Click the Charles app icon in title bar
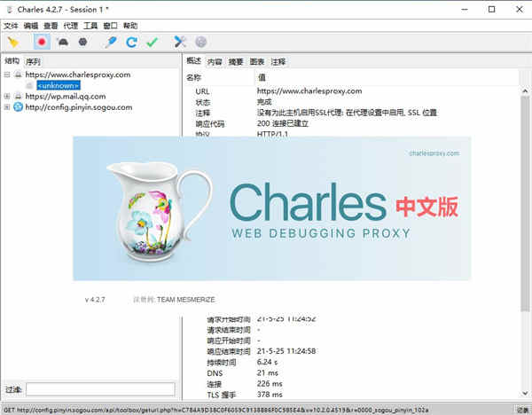 pos(10,10)
